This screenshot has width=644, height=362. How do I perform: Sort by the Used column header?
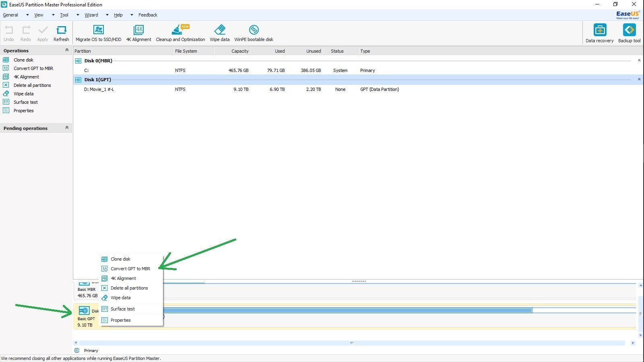[268, 51]
